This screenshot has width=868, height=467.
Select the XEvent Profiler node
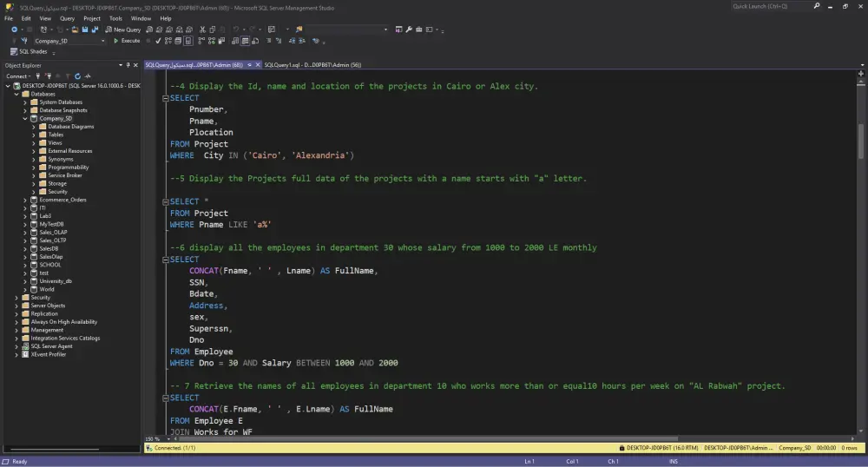[48, 354]
